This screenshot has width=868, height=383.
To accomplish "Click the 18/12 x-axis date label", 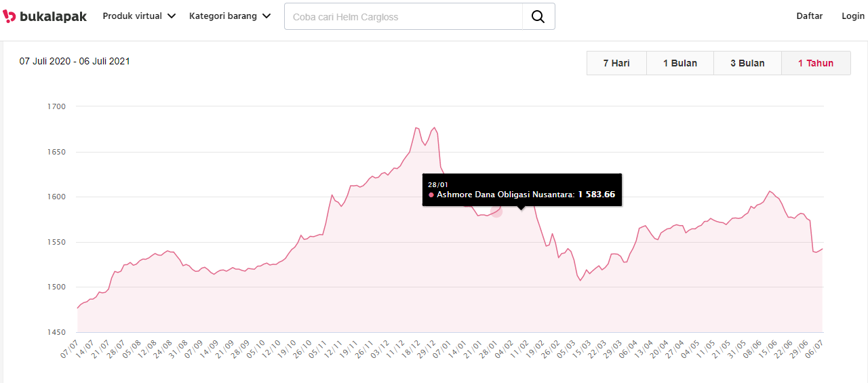I will [x=412, y=349].
